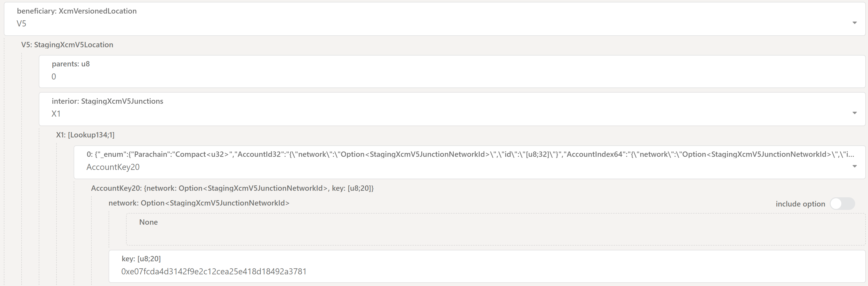
Task: Click the network Option label
Action: point(199,203)
